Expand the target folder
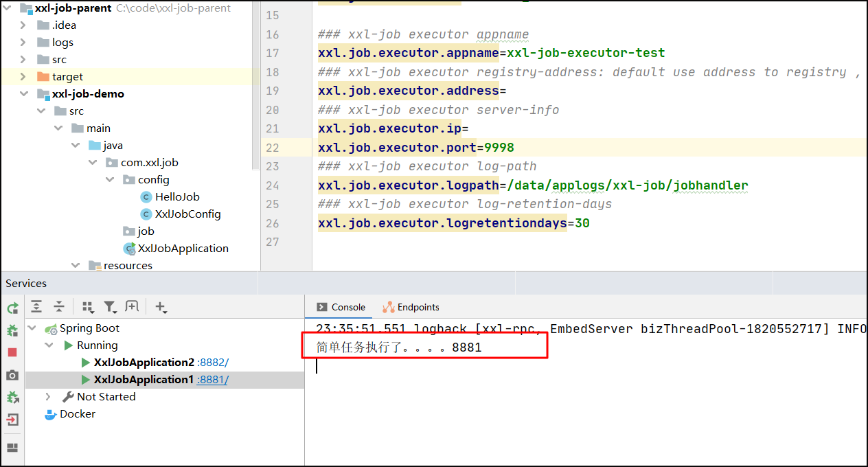 click(x=24, y=77)
